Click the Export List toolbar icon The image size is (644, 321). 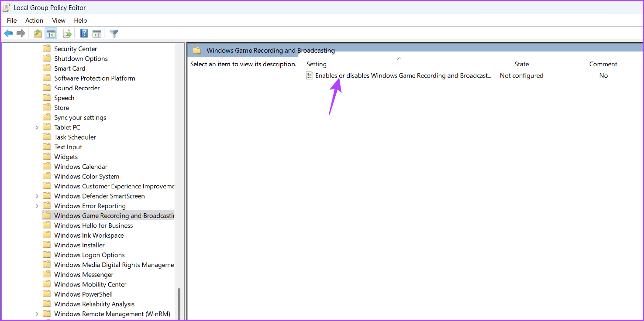(67, 33)
